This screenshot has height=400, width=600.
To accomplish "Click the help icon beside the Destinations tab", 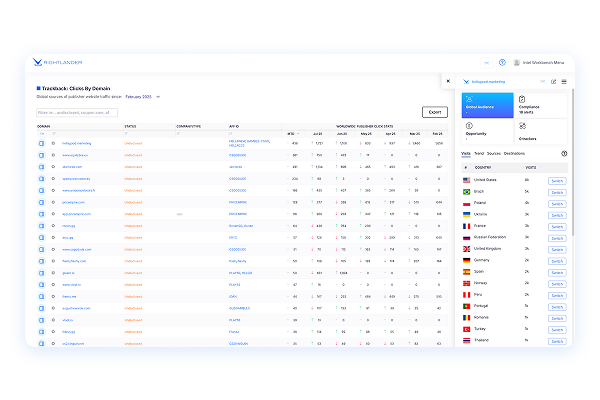I will [564, 153].
